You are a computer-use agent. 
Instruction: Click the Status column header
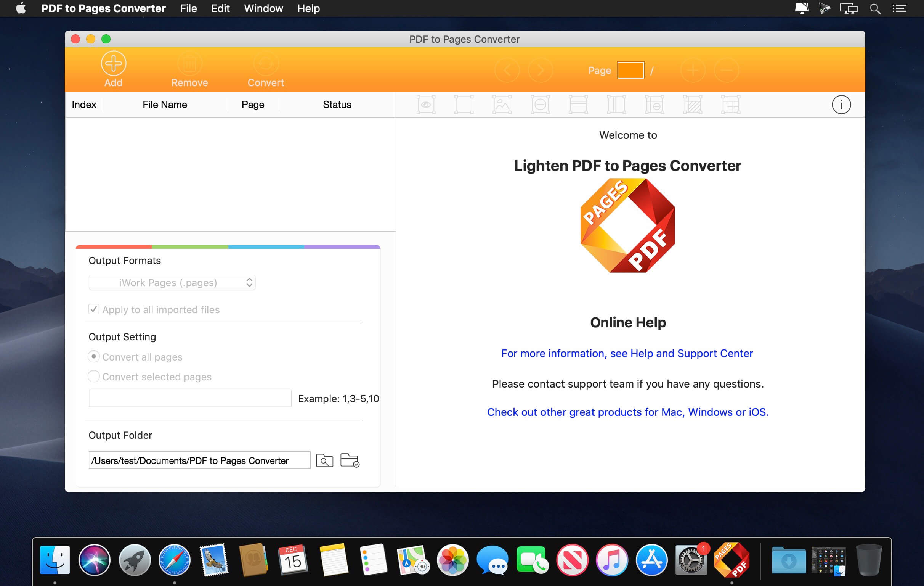click(x=337, y=105)
